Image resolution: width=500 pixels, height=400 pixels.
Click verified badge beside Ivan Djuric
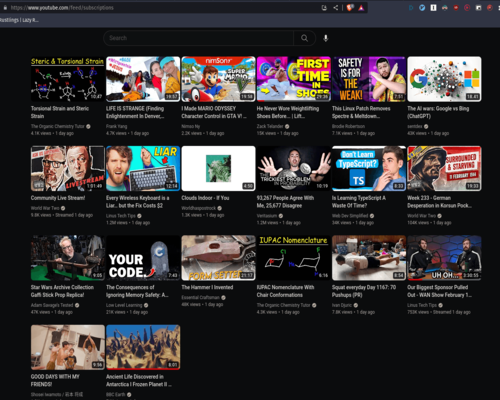[x=356, y=305]
